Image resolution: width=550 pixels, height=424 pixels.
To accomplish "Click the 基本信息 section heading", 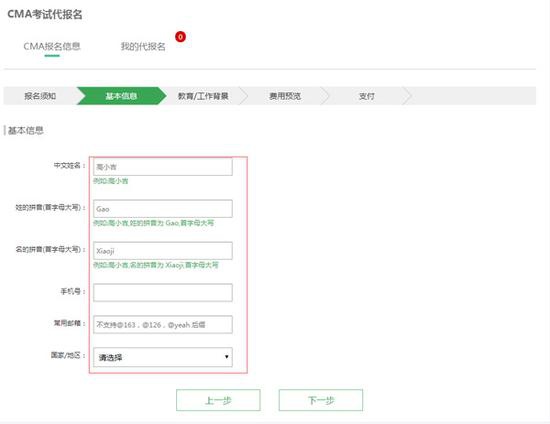I will pyautogui.click(x=26, y=130).
